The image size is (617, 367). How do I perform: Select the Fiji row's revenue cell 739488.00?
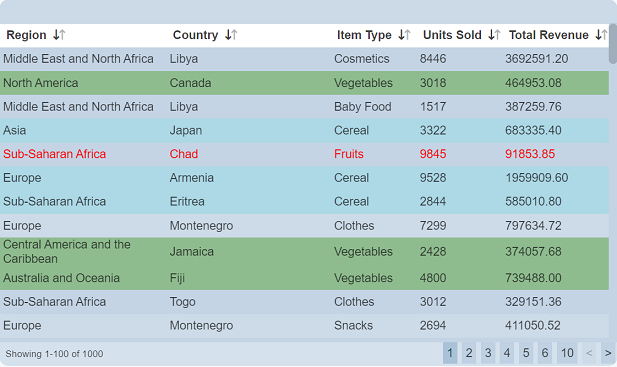pos(533,278)
